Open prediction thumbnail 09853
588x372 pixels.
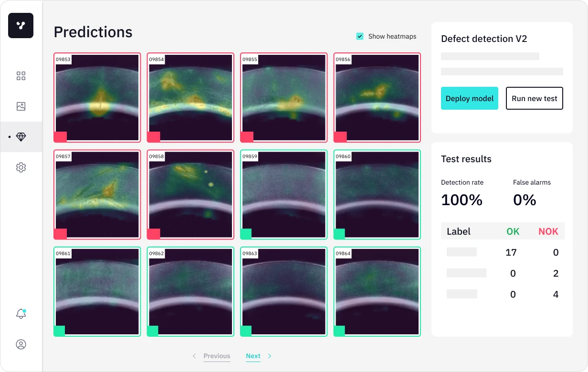(x=97, y=97)
